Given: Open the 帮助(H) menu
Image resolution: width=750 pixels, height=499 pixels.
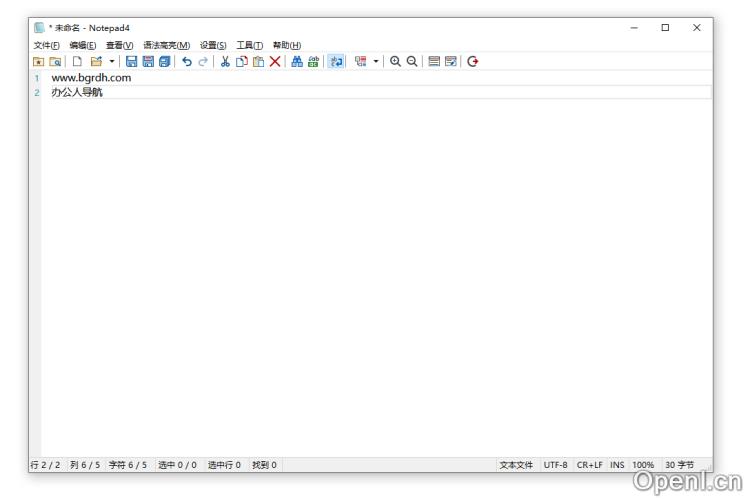Looking at the screenshot, I should pos(287,45).
